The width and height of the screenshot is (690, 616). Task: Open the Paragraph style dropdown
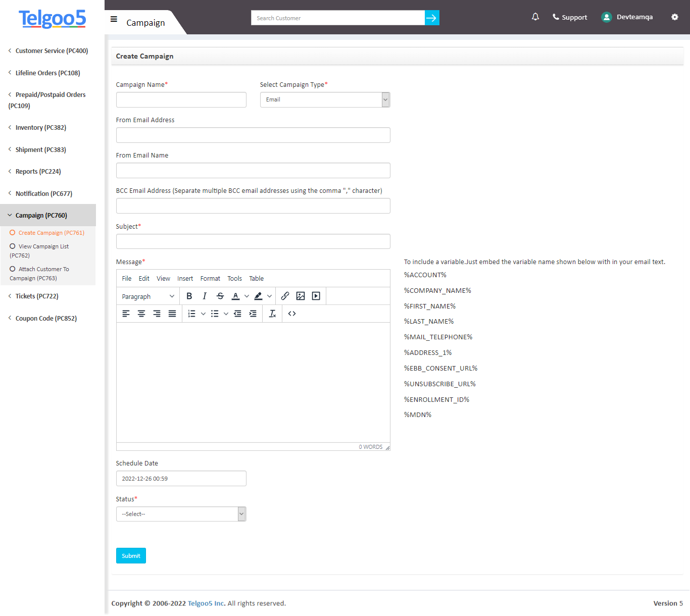point(147,296)
